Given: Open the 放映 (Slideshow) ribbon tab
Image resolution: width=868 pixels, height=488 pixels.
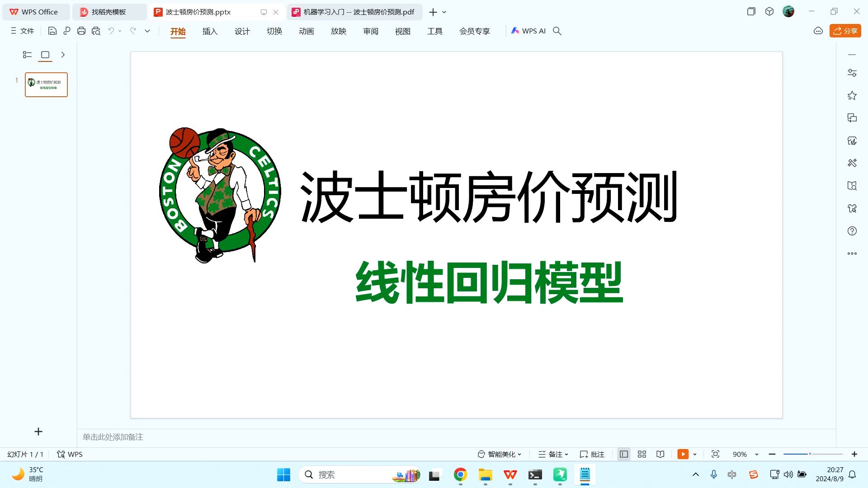Looking at the screenshot, I should click(339, 31).
